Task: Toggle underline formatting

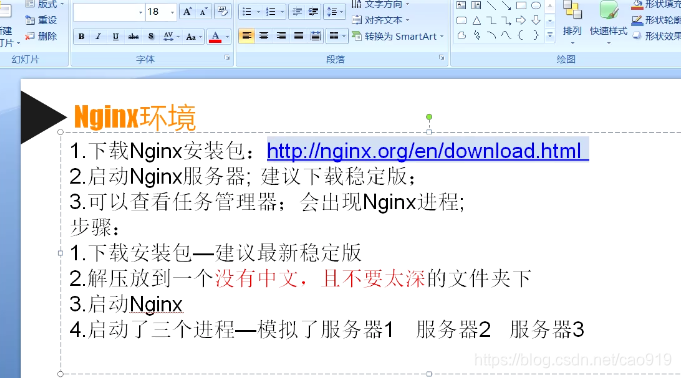Action: pyautogui.click(x=116, y=36)
